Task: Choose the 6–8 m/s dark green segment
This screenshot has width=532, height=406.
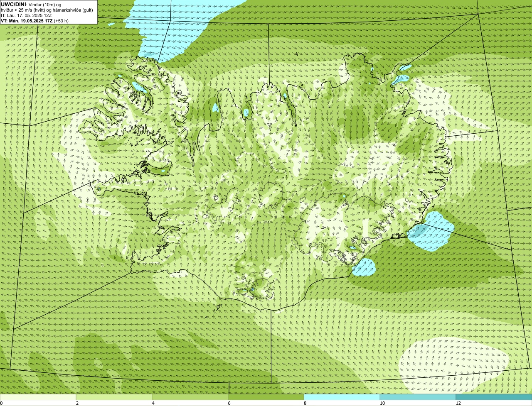Action: (266, 397)
